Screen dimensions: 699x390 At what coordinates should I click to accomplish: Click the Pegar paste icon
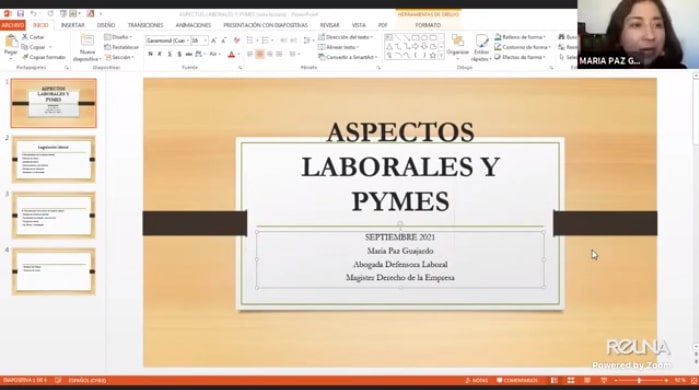[11, 41]
